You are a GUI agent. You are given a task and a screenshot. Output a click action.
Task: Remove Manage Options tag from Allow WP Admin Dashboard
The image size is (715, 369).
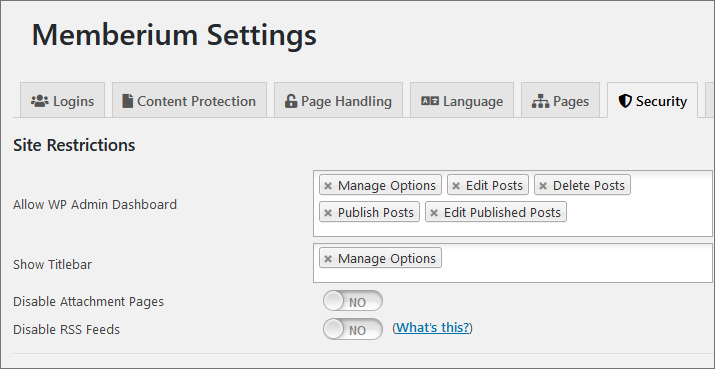coord(327,186)
